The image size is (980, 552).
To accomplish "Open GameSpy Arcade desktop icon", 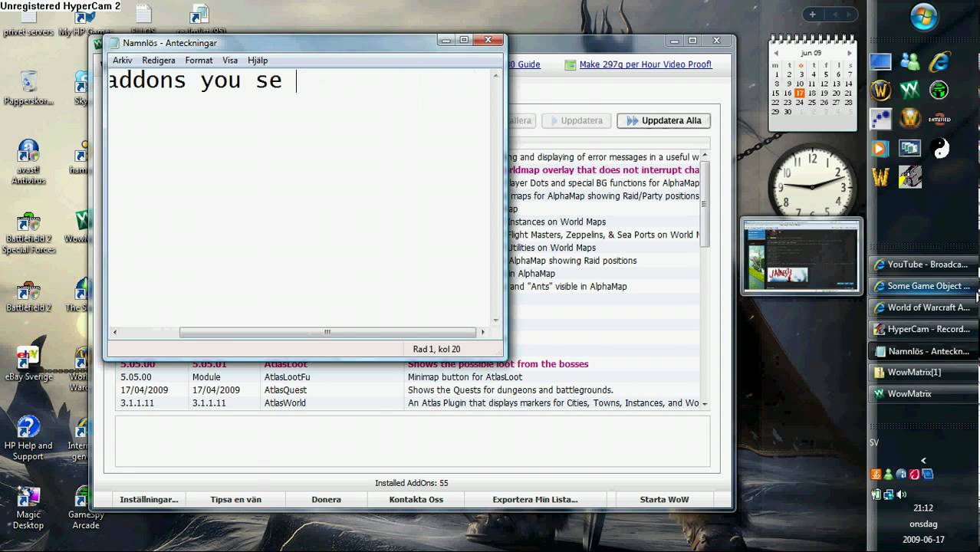I will tap(85, 508).
